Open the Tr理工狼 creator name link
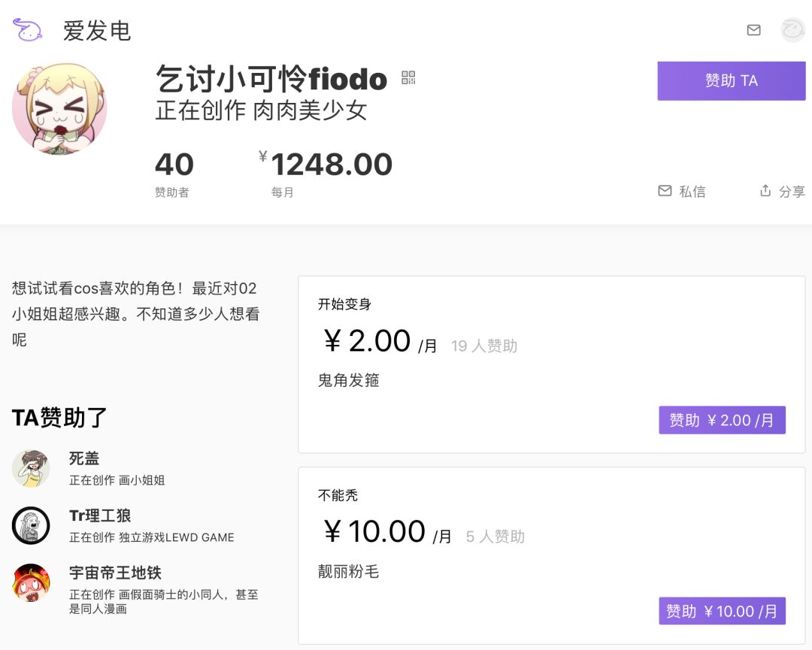812x650 pixels. 100,515
